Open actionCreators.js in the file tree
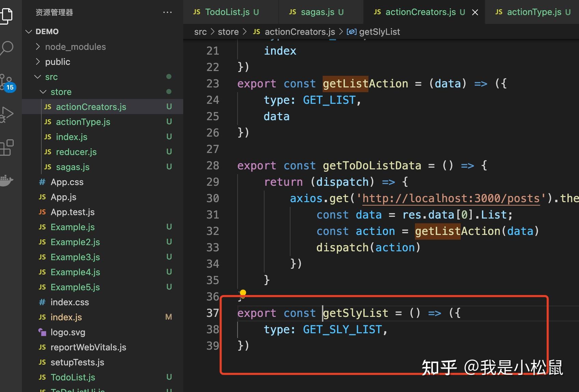 coord(103,107)
